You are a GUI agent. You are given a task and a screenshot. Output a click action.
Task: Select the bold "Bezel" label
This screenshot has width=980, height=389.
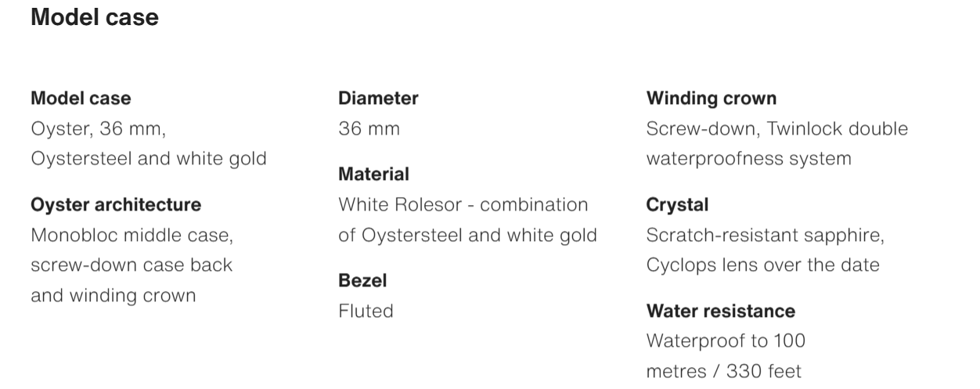pyautogui.click(x=362, y=280)
